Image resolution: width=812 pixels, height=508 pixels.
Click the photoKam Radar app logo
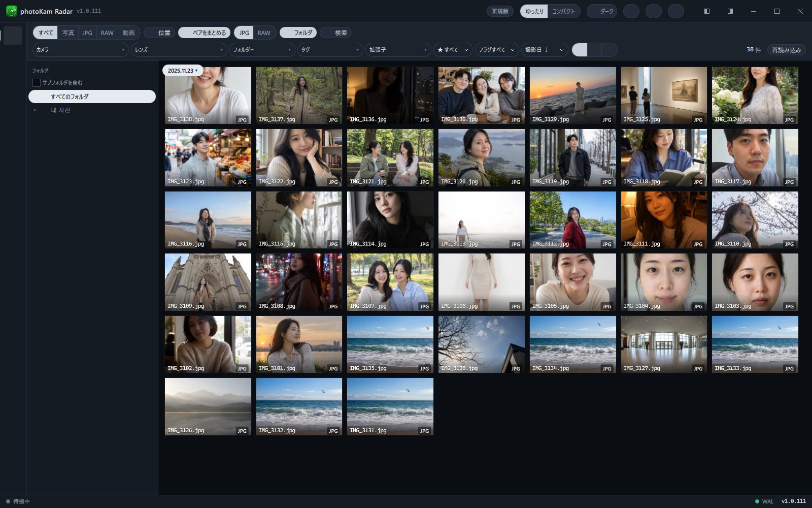[x=11, y=11]
